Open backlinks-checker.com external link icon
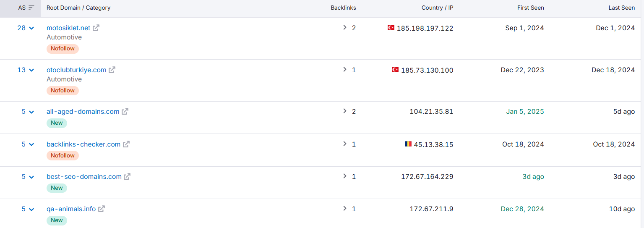644x228 pixels. pos(126,144)
